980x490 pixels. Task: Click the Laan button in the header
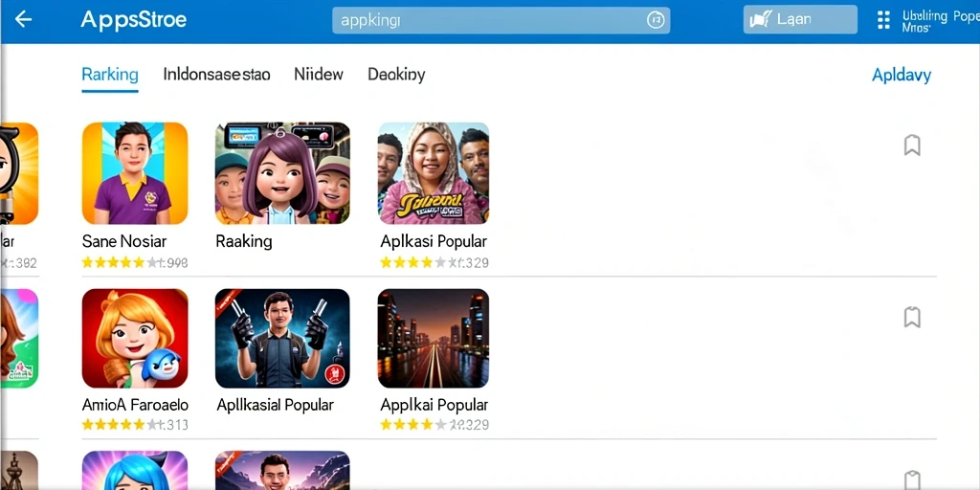click(800, 20)
